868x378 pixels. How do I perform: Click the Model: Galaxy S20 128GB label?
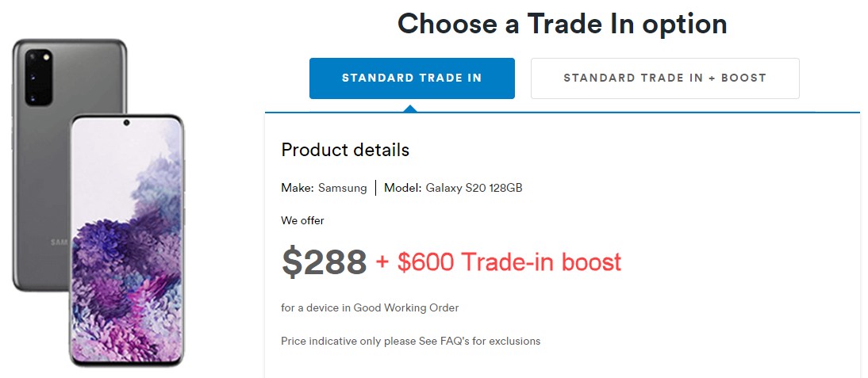coord(453,188)
